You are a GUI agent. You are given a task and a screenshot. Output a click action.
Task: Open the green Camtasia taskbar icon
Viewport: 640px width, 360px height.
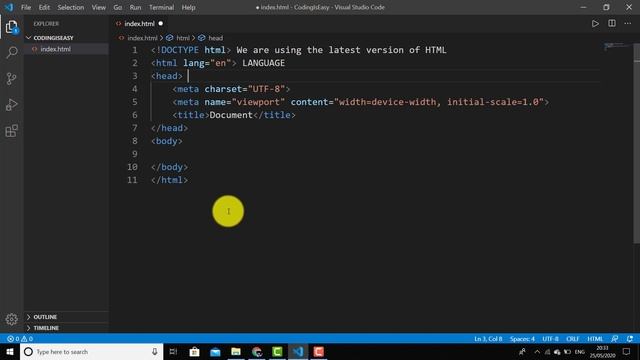click(x=277, y=351)
